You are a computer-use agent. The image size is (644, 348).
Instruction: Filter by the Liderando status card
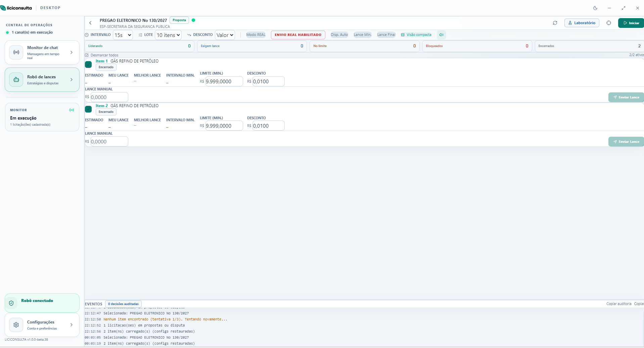click(x=139, y=46)
